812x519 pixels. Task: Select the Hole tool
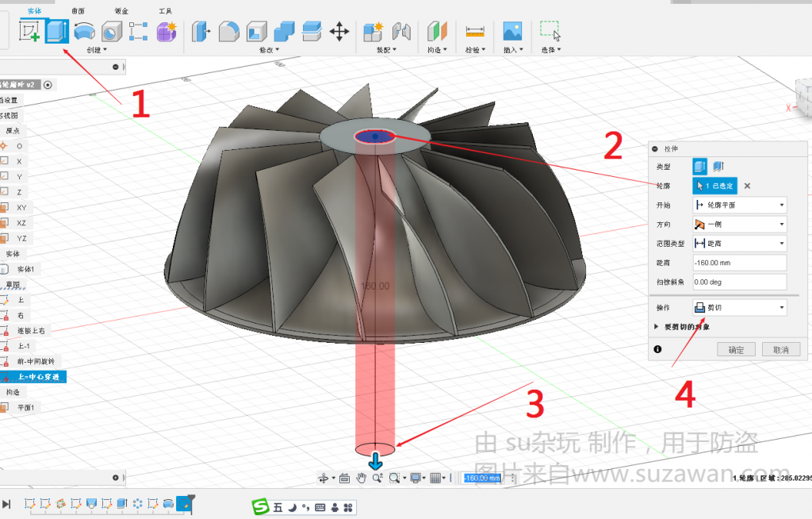click(x=111, y=32)
